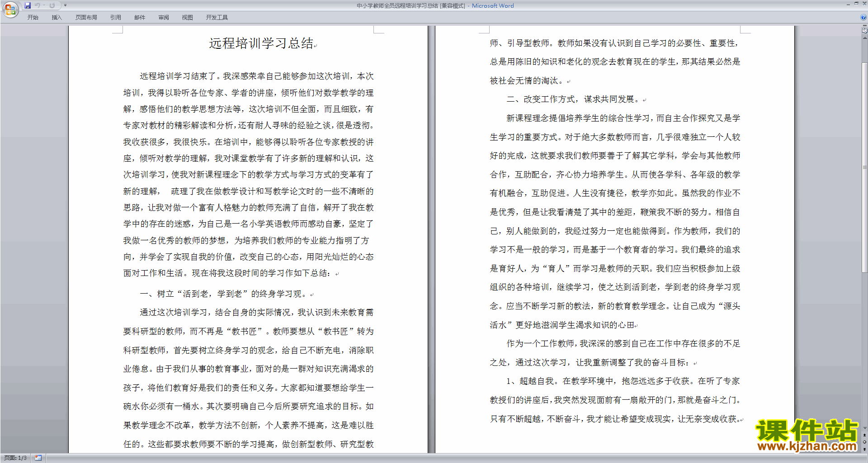Expand Customize Quick Access Toolbar dropdown
Screen dimensions: 868x463
tap(65, 5)
